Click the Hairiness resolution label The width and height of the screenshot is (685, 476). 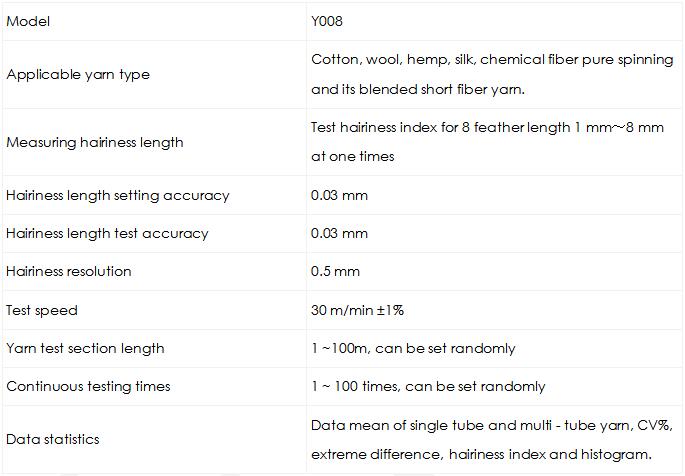pos(69,271)
